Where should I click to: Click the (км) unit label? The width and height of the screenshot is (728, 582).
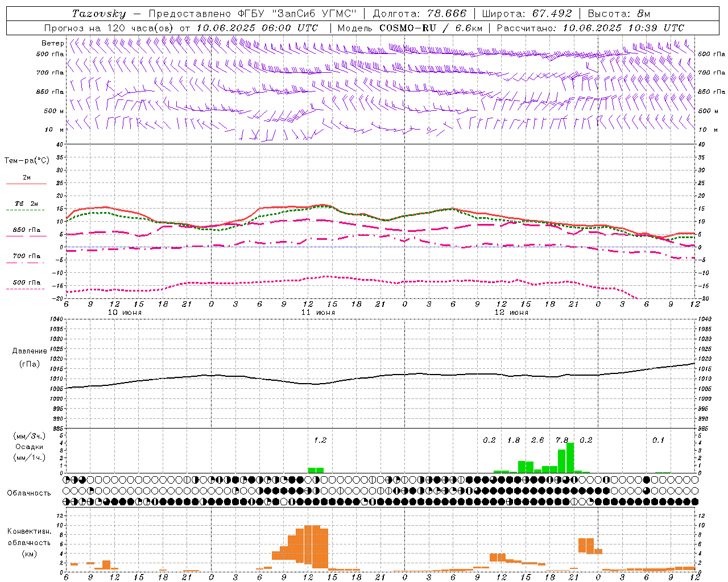tap(30, 554)
